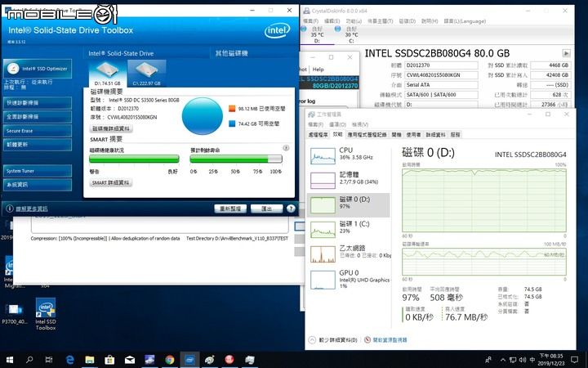
Task: Run 全面診斷掃描 in Intel SSD Toolbox
Action: (38, 117)
